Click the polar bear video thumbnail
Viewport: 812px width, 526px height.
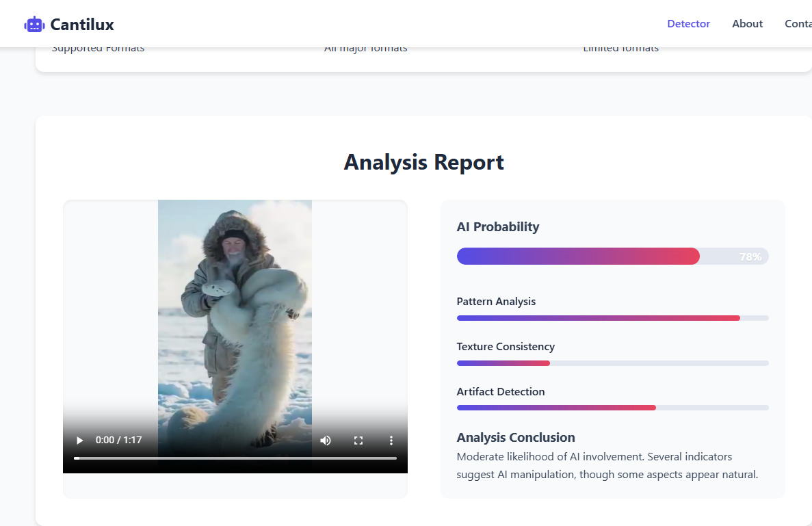235,308
